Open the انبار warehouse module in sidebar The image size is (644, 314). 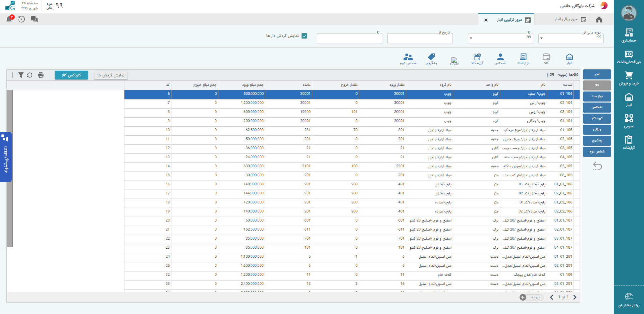pos(629,100)
